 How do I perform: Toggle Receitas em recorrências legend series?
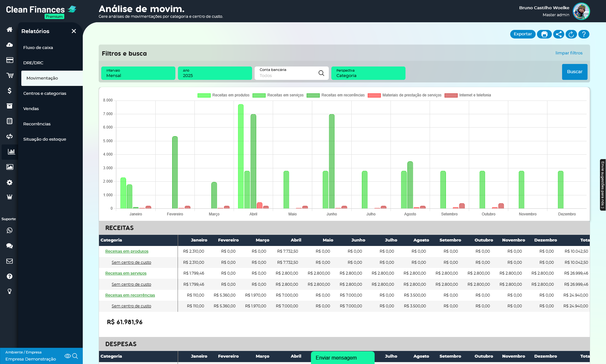click(x=335, y=95)
